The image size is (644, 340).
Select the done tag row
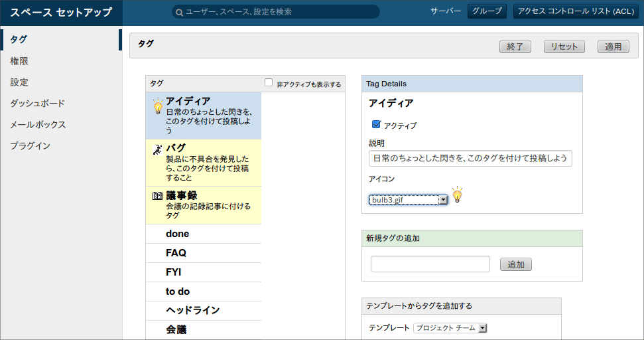coord(204,234)
